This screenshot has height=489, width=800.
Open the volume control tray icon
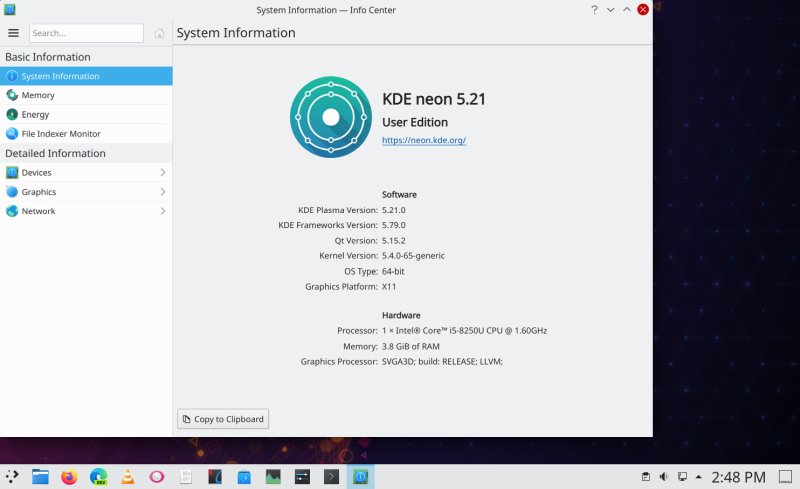pos(663,477)
